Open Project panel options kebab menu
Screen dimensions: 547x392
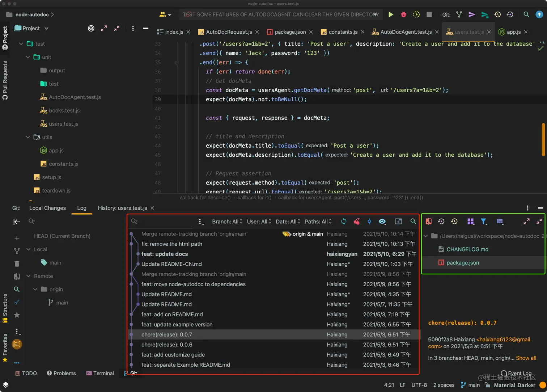[x=133, y=28]
